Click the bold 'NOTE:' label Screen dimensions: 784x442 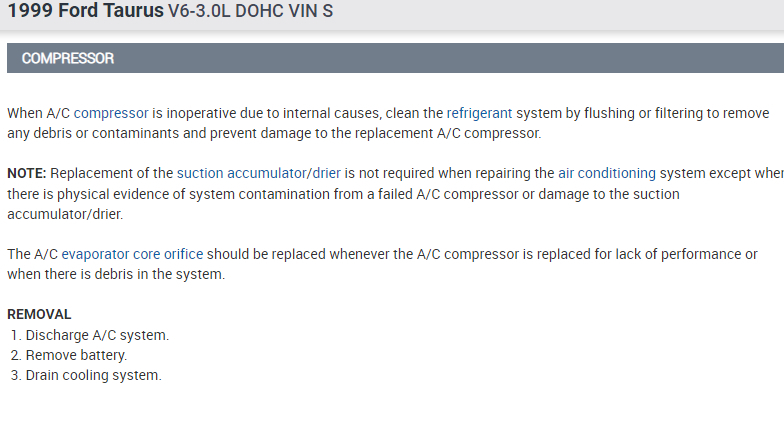[x=27, y=173]
